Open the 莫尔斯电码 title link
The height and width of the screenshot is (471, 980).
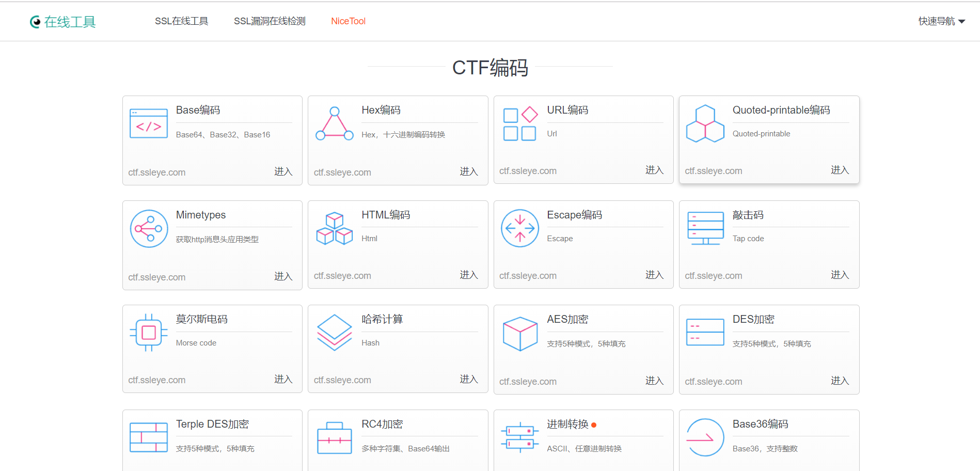[202, 319]
